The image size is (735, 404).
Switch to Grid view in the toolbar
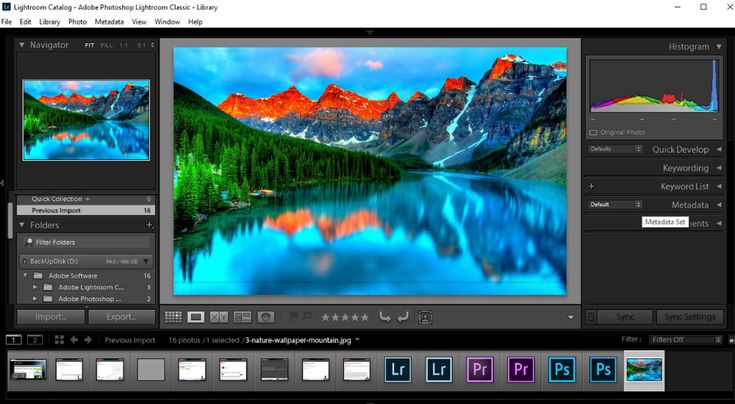pos(173,317)
